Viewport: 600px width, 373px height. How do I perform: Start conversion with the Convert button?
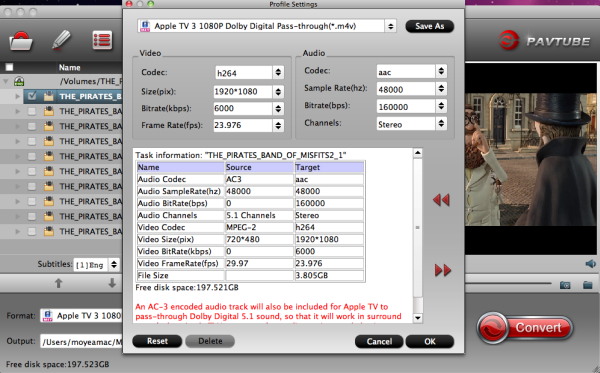click(525, 327)
